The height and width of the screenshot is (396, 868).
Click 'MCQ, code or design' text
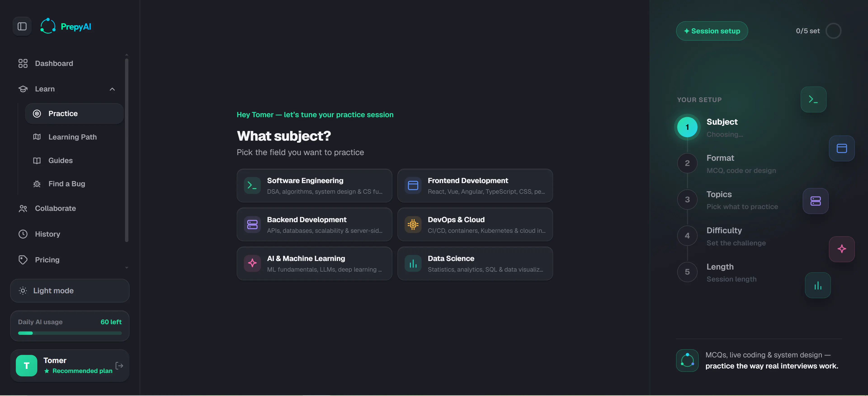(741, 171)
